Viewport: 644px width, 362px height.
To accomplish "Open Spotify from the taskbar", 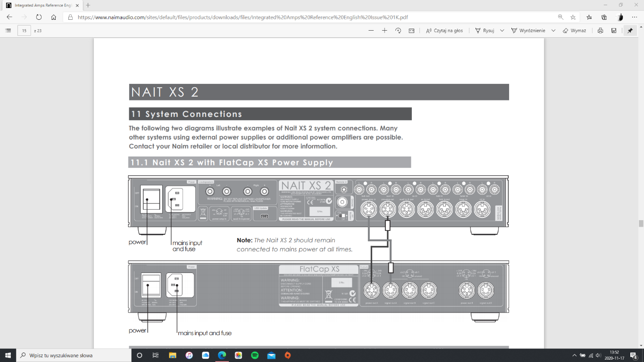I will (x=255, y=355).
